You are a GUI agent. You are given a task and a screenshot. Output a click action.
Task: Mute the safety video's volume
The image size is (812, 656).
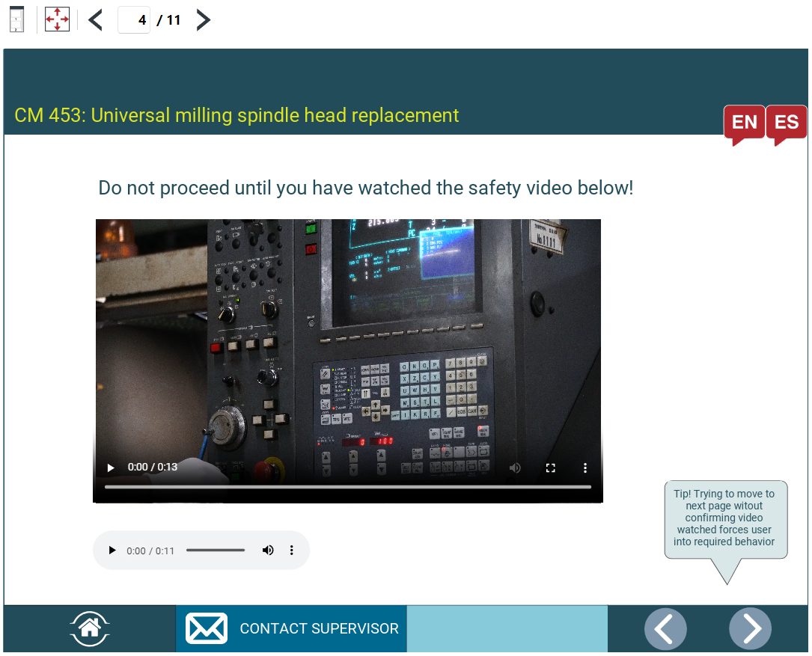[x=515, y=467]
